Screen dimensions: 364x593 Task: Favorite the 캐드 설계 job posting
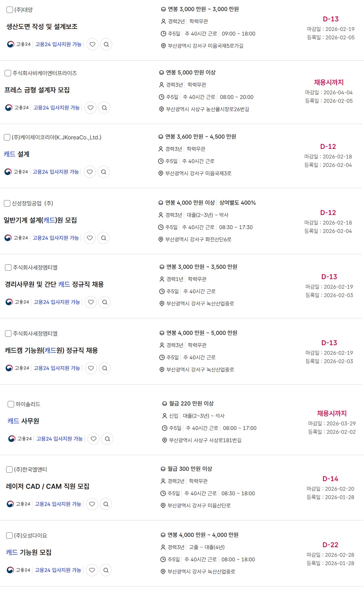coord(90,172)
